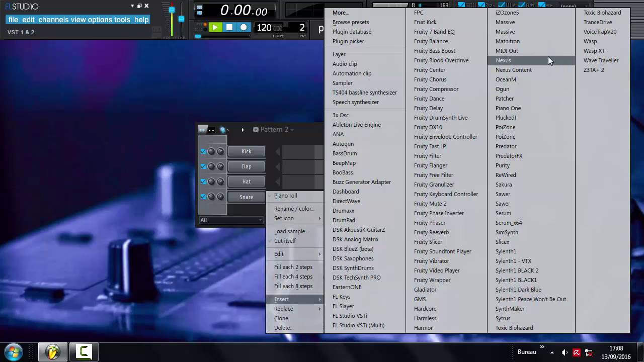Open FL Studio from the taskbar
644x362 pixels.
pyautogui.click(x=52, y=351)
